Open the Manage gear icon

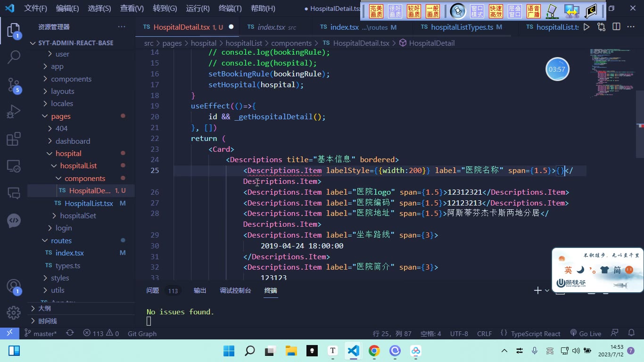14,312
